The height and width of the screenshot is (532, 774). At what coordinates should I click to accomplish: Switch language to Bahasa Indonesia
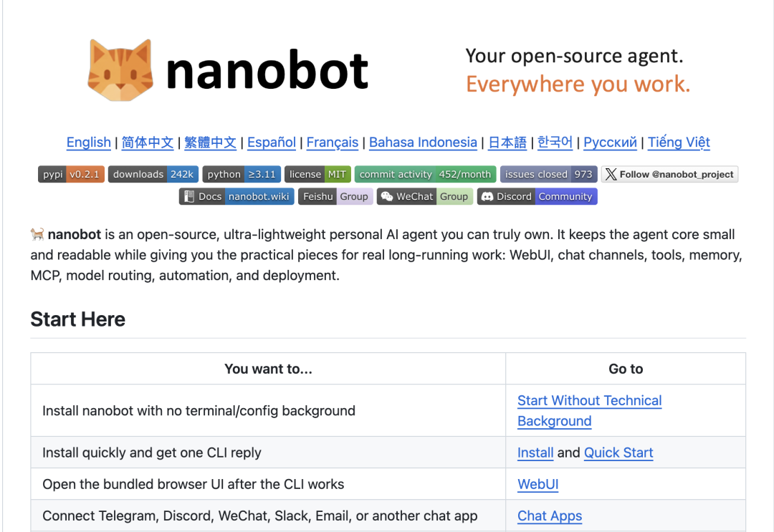423,142
